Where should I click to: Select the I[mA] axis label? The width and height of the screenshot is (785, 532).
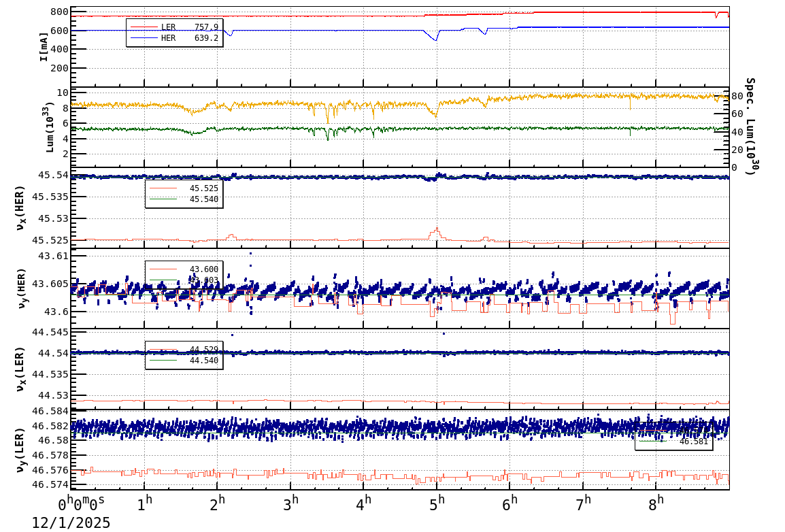(44, 47)
